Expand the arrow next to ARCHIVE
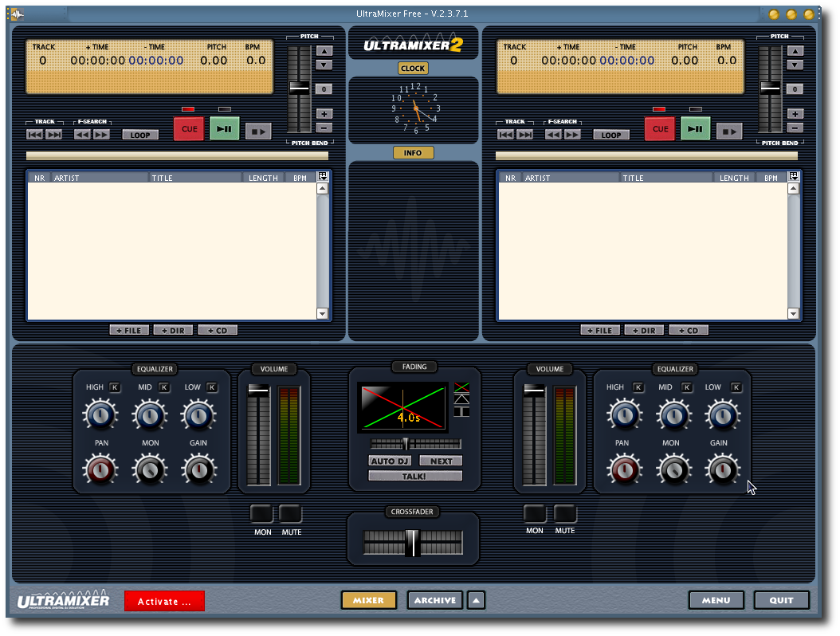This screenshot has width=840, height=636. point(477,600)
